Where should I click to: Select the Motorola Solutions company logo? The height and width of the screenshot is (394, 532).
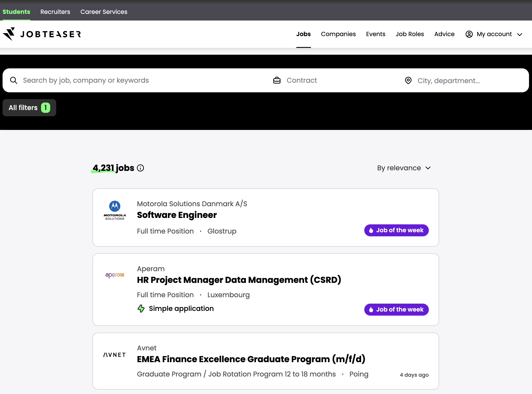pyautogui.click(x=115, y=210)
